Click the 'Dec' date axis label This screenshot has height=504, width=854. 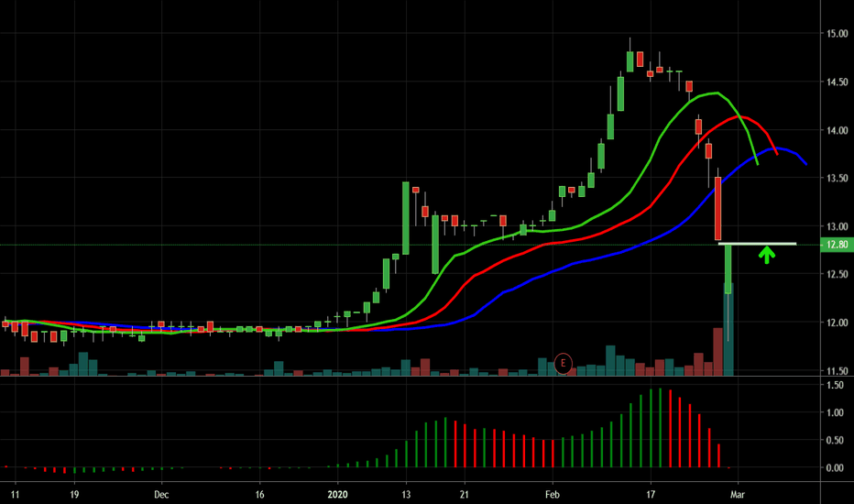point(161,495)
